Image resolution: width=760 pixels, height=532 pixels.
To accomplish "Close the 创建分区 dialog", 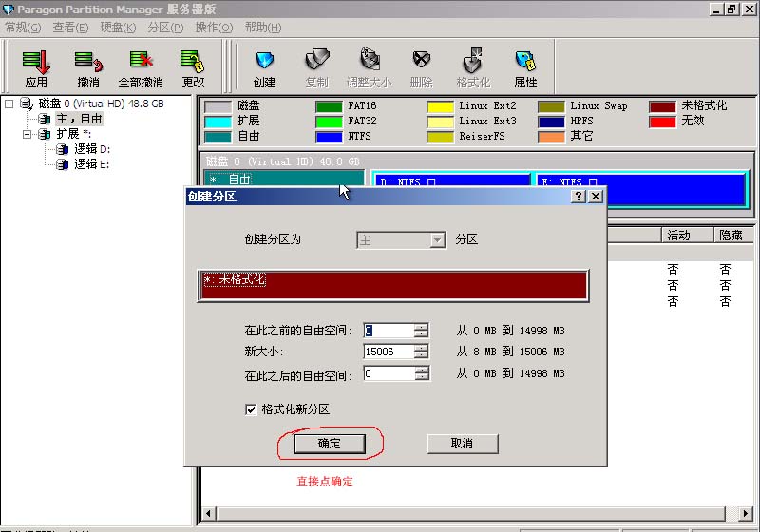I will coord(596,197).
